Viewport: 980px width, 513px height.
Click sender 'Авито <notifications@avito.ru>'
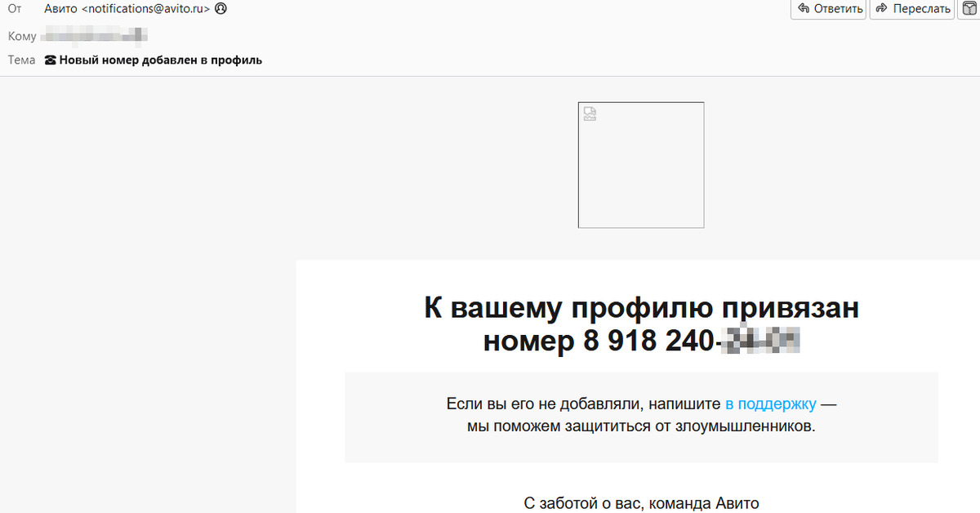coord(127,10)
